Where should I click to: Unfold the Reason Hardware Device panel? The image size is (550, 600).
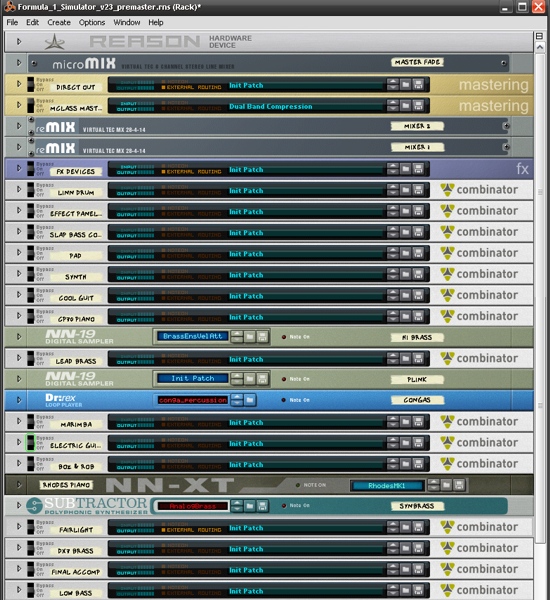click(x=19, y=41)
